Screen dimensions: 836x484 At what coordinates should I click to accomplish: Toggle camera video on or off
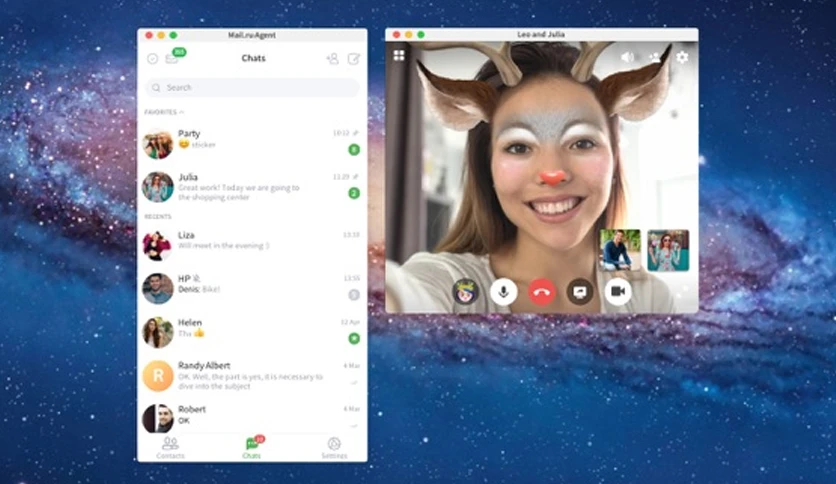(618, 292)
